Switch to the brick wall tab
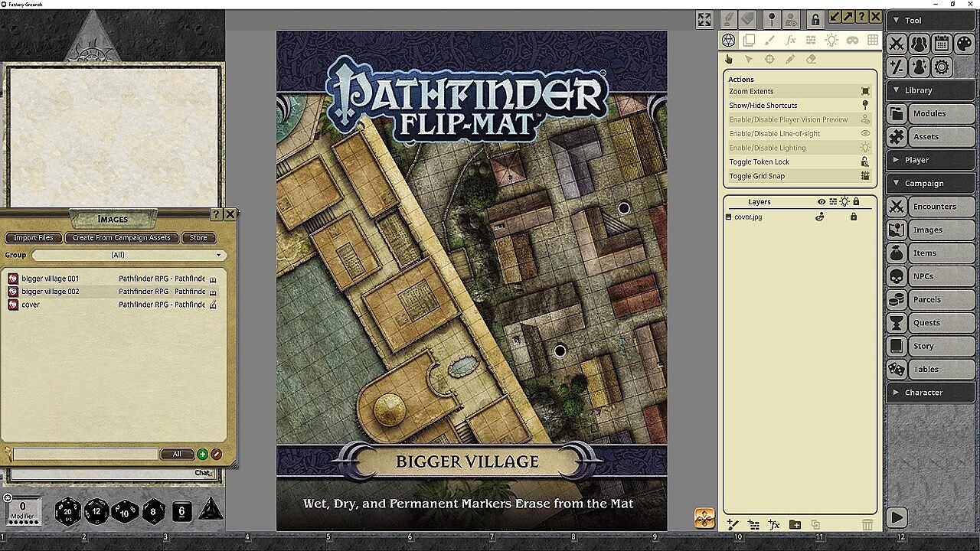This screenshot has height=551, width=980. (x=811, y=41)
